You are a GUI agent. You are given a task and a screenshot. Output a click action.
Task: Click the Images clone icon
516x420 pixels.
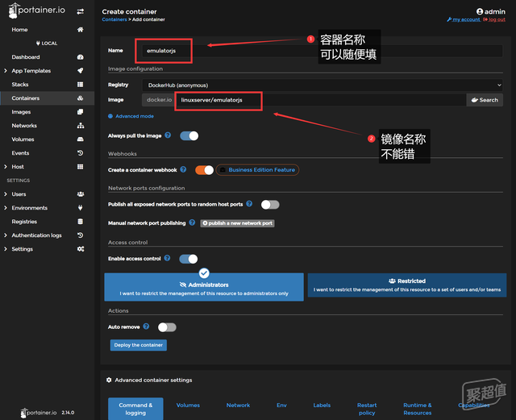click(81, 112)
